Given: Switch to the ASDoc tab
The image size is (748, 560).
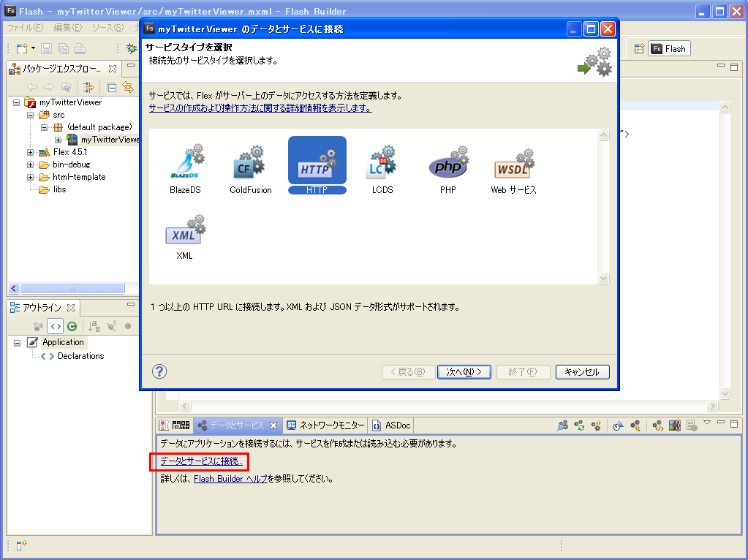Looking at the screenshot, I should click(x=392, y=425).
